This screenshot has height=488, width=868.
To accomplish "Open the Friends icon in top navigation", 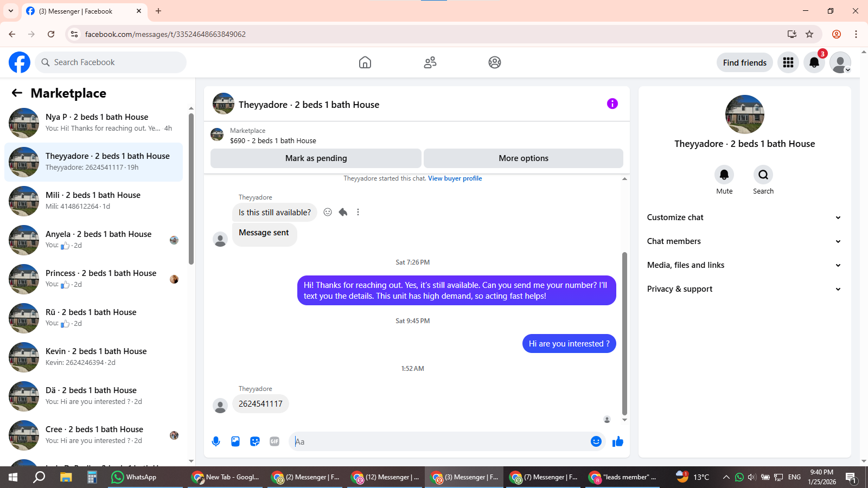I will point(430,62).
